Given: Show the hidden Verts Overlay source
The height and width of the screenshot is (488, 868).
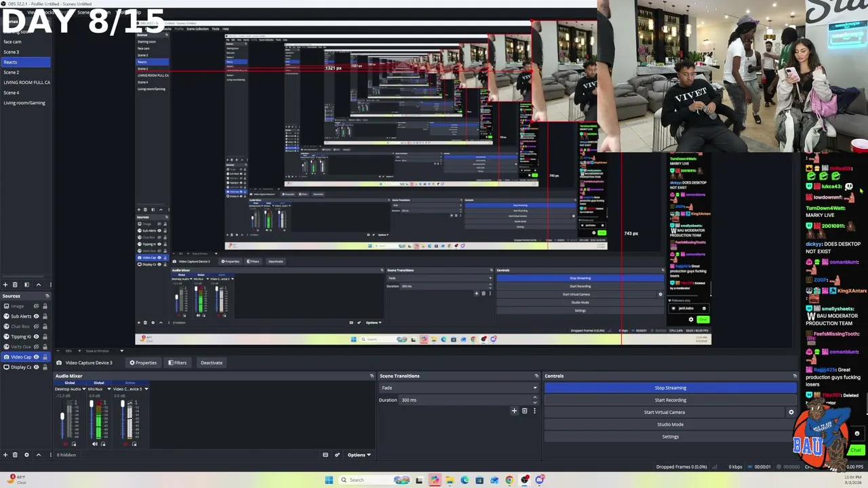Looking at the screenshot, I should tap(37, 347).
